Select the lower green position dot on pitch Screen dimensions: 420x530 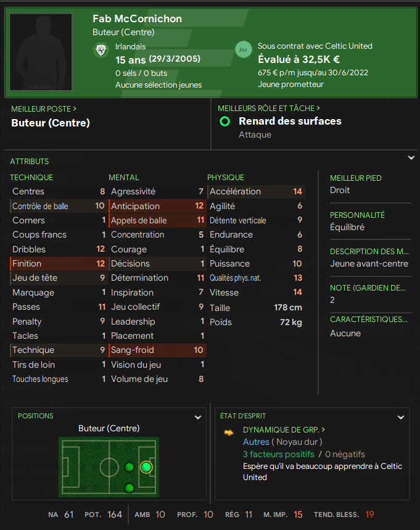tap(130, 488)
